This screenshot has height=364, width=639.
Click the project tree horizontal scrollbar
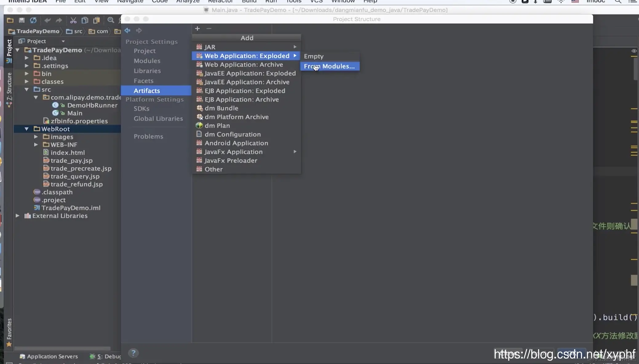click(x=62, y=348)
